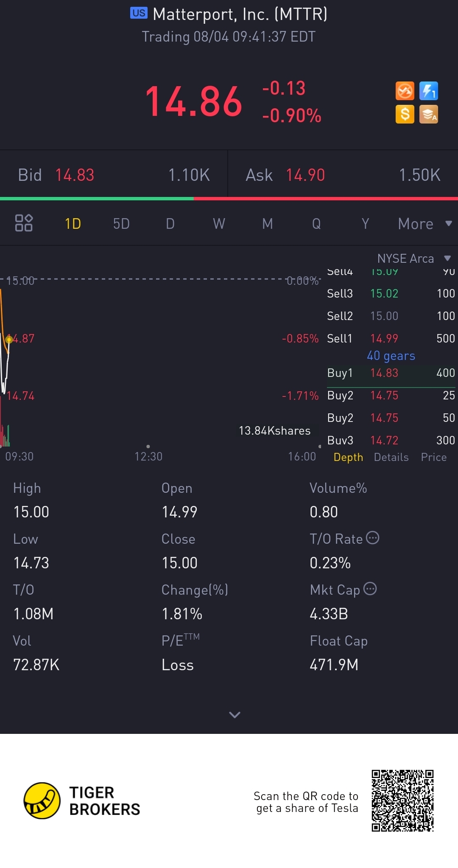This screenshot has width=458, height=868.
Task: Select the Sell2 15.00 order row
Action: (391, 316)
